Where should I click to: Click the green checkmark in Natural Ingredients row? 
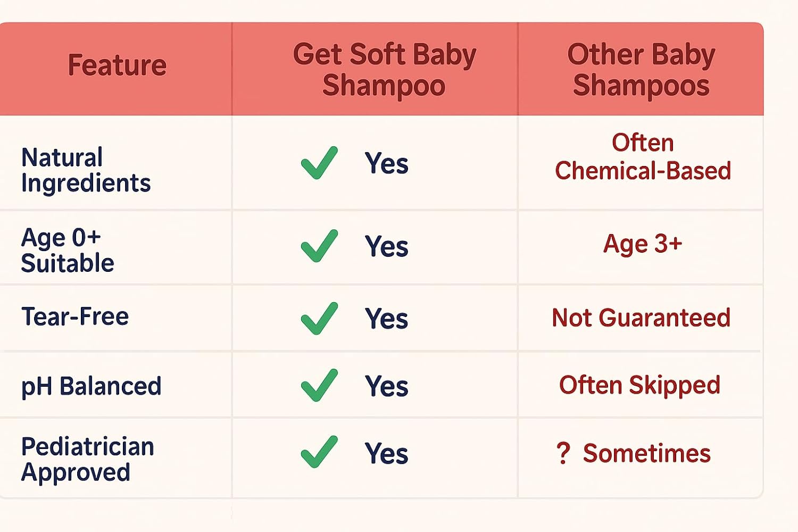pyautogui.click(x=319, y=163)
